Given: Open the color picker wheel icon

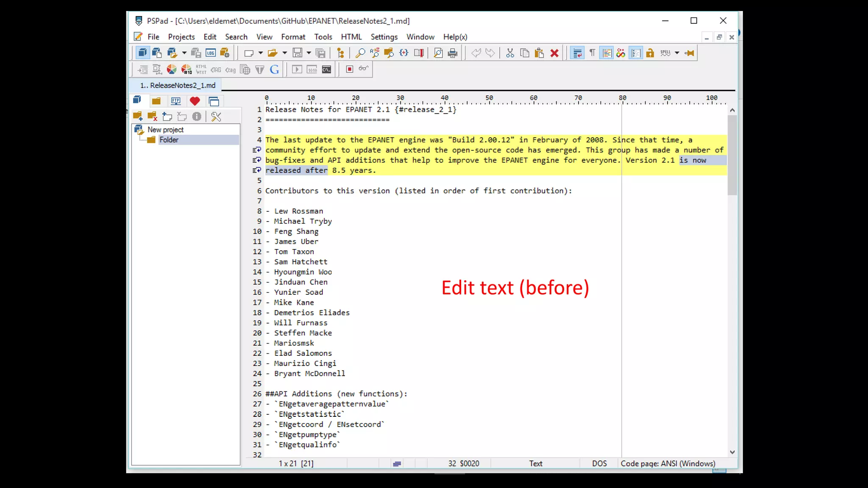Looking at the screenshot, I should point(172,69).
